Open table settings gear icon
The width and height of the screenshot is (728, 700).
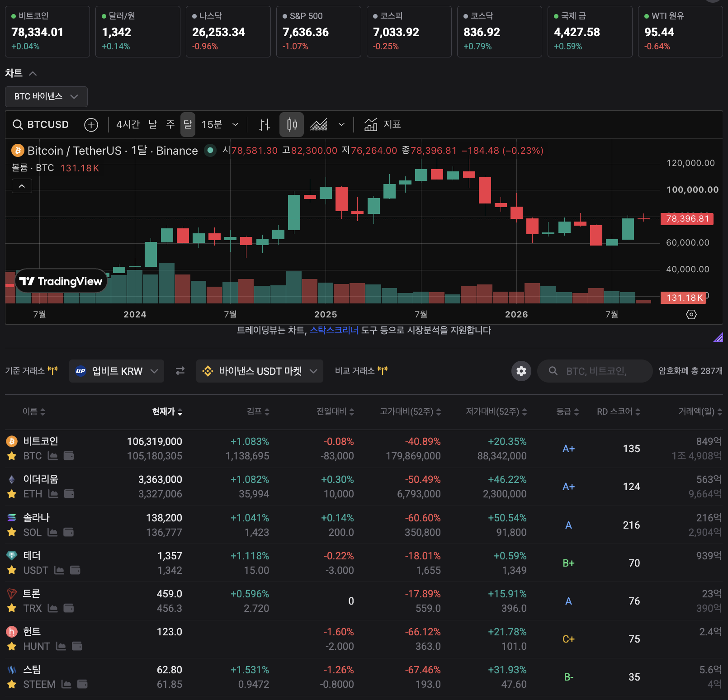tap(521, 371)
